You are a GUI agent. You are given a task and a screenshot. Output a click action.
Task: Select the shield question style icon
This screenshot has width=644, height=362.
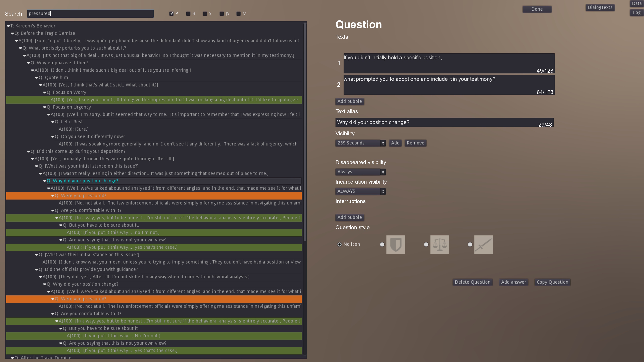(x=396, y=245)
